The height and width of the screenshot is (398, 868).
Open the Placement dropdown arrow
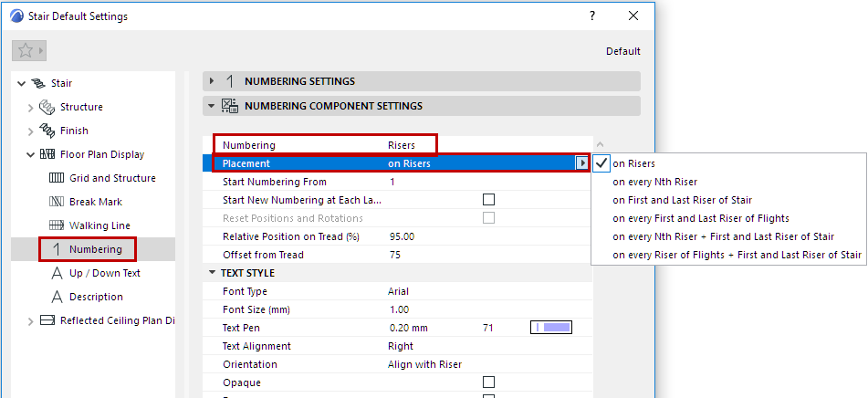pyautogui.click(x=581, y=163)
